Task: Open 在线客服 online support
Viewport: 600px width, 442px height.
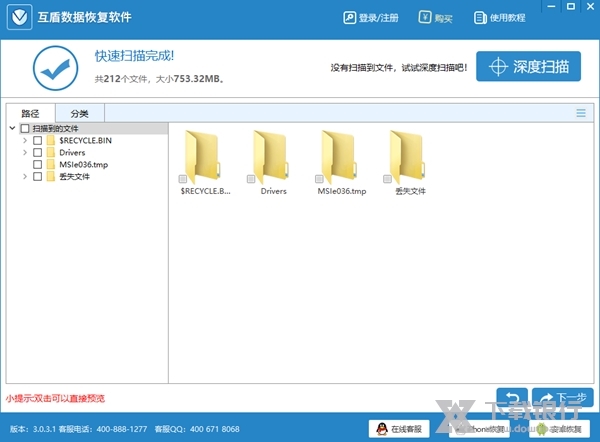Action: 399,429
